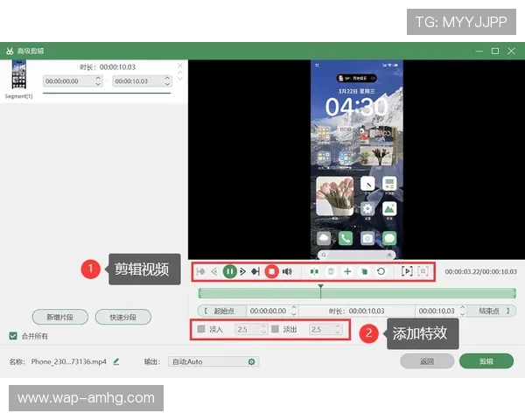Click the 新增片段 button
The height and width of the screenshot is (420, 525).
coord(59,317)
